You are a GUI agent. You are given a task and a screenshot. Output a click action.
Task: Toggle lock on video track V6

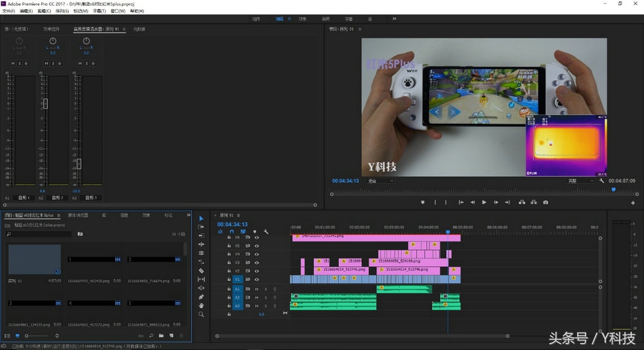pyautogui.click(x=229, y=238)
